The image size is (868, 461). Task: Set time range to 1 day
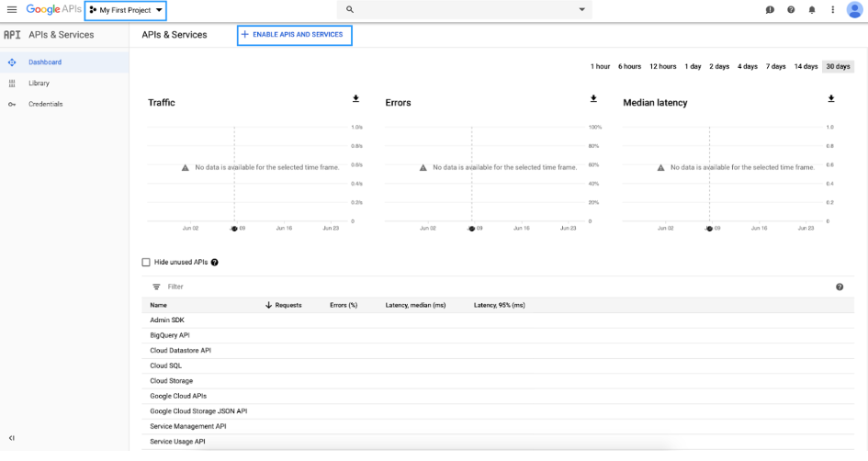[x=693, y=66]
